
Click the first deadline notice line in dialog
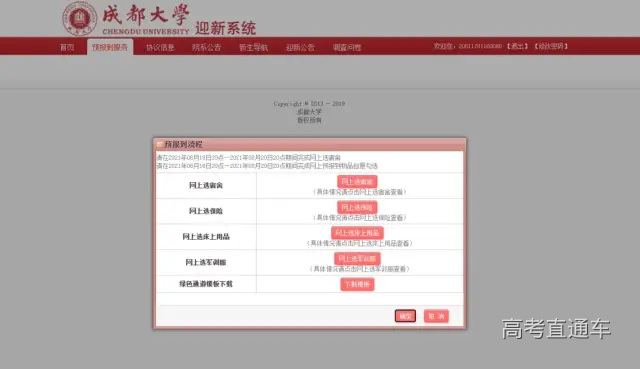[249, 158]
